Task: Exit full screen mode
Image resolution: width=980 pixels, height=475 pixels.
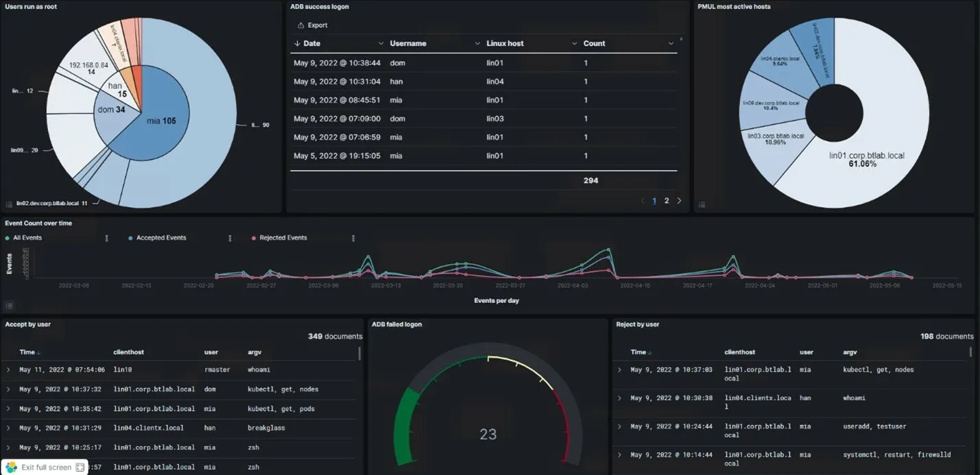Action: point(45,467)
